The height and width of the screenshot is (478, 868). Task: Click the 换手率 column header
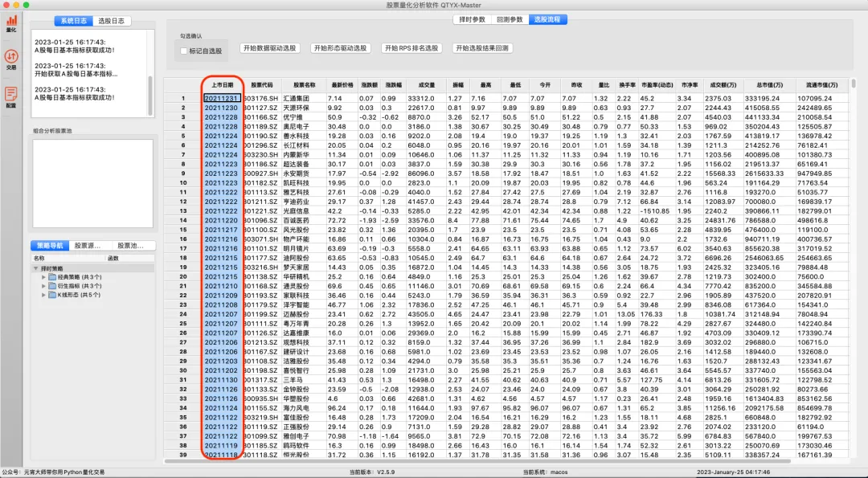tap(627, 85)
